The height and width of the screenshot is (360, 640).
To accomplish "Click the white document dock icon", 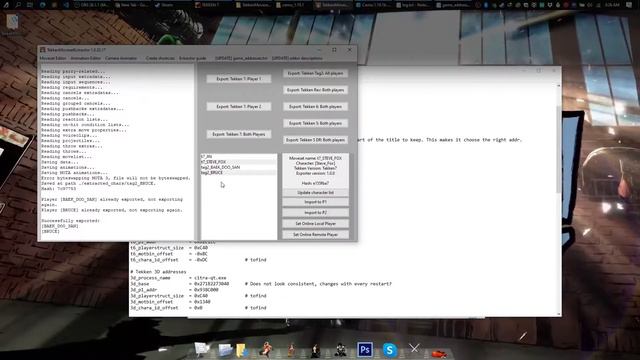I will point(202,349).
